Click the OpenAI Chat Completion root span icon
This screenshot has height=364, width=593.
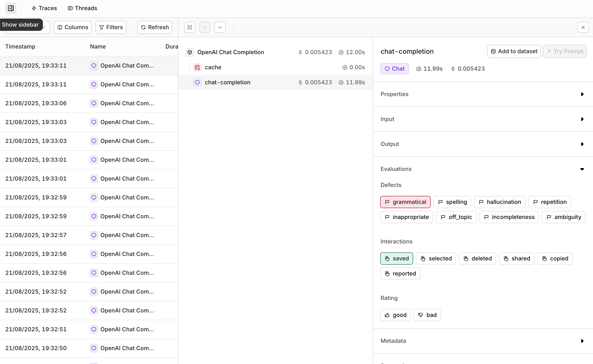(x=190, y=52)
